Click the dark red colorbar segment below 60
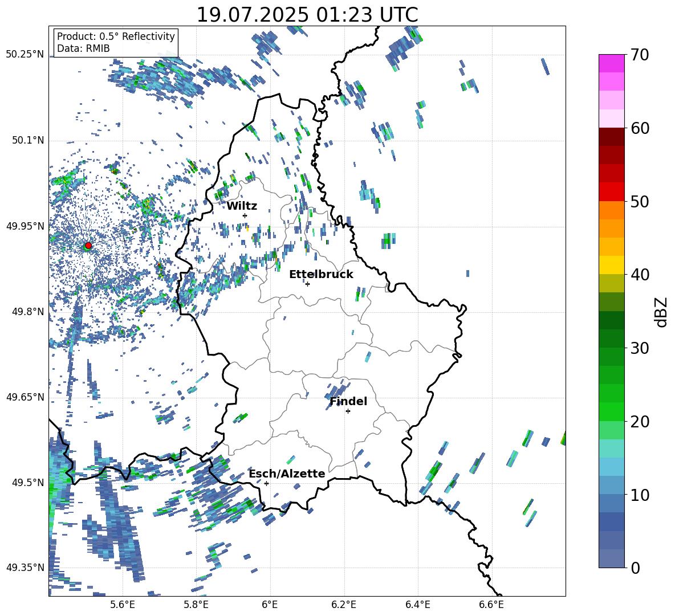 [611, 137]
